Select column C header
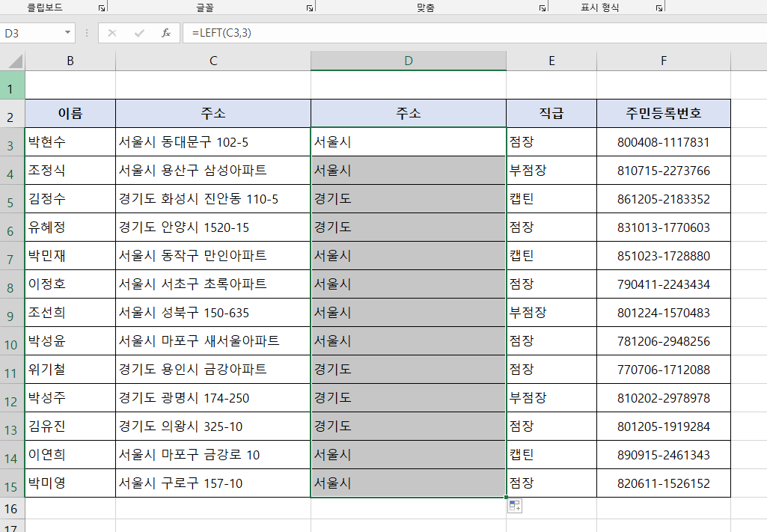The image size is (767, 532). coord(213,61)
